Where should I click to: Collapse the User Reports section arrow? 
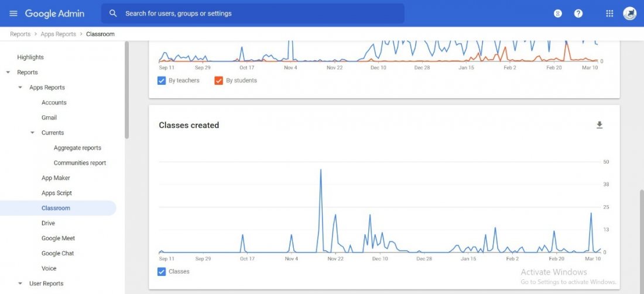tap(20, 283)
